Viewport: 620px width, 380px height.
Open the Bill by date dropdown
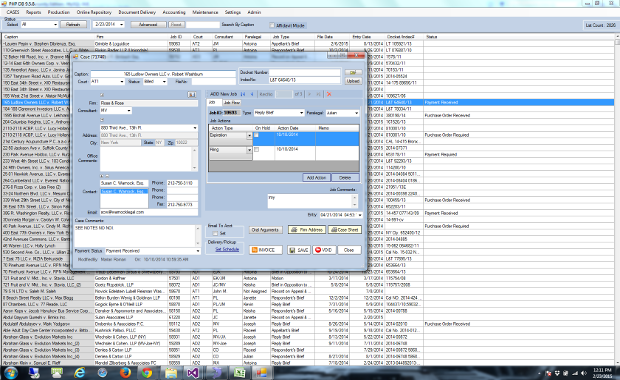pyautogui.click(x=360, y=215)
